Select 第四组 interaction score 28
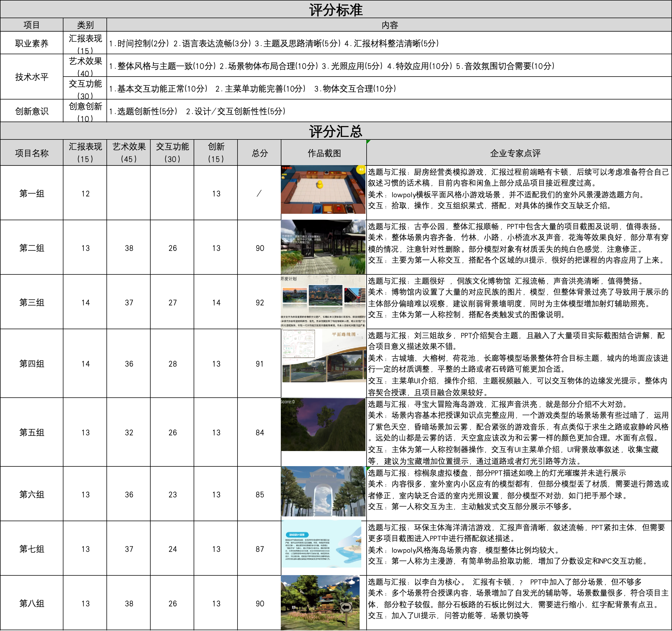Image resolution: width=672 pixels, height=631 pixels. click(x=172, y=363)
